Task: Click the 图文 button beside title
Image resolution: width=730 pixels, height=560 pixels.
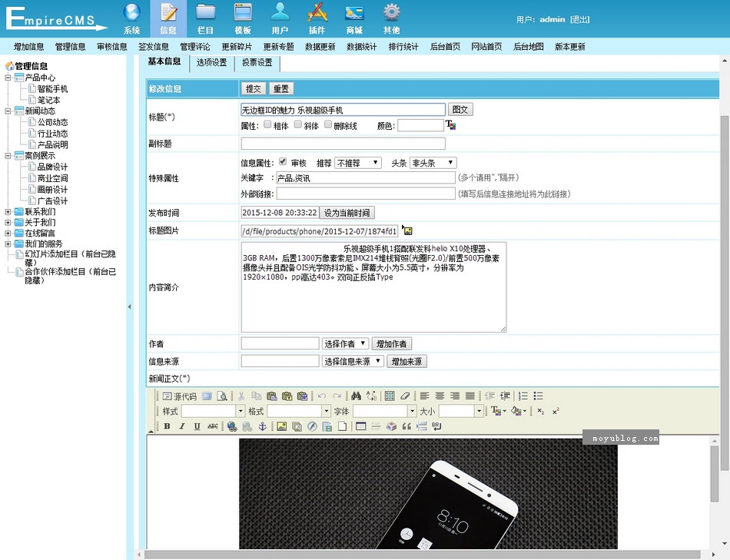Action: pyautogui.click(x=460, y=109)
